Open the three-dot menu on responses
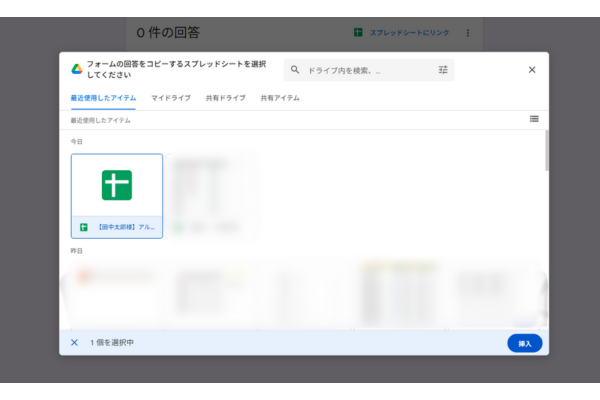The width and height of the screenshot is (600, 400). [467, 33]
